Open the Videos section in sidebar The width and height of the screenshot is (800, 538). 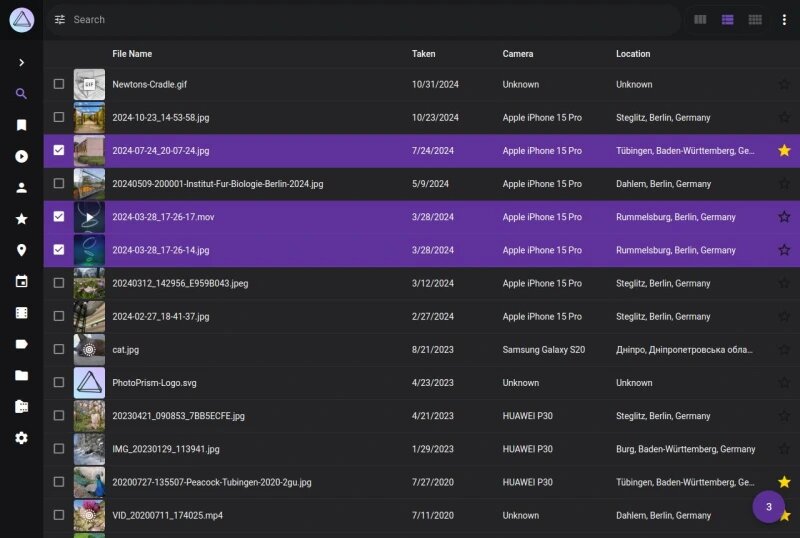[x=21, y=156]
